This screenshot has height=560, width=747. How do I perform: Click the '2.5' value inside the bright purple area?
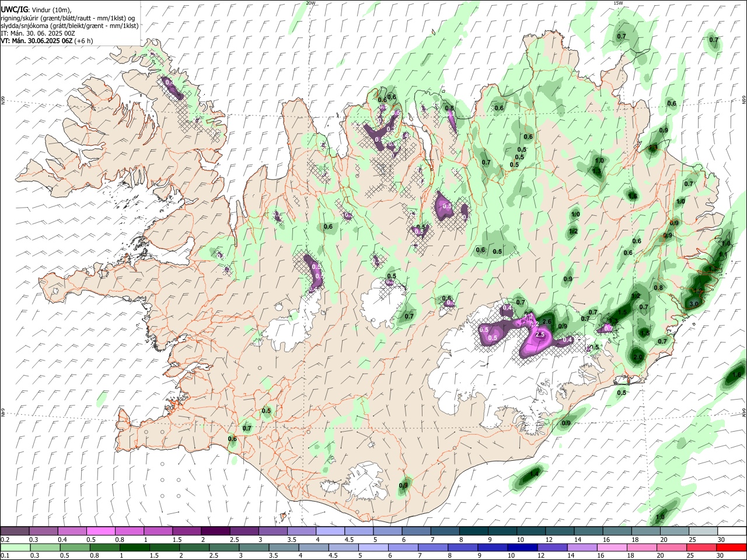click(540, 334)
